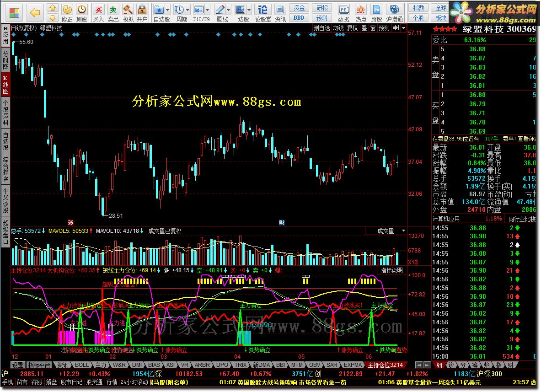541x392 pixels.
Task: Switch to K线图 view in sidebar
Action: tap(5, 85)
